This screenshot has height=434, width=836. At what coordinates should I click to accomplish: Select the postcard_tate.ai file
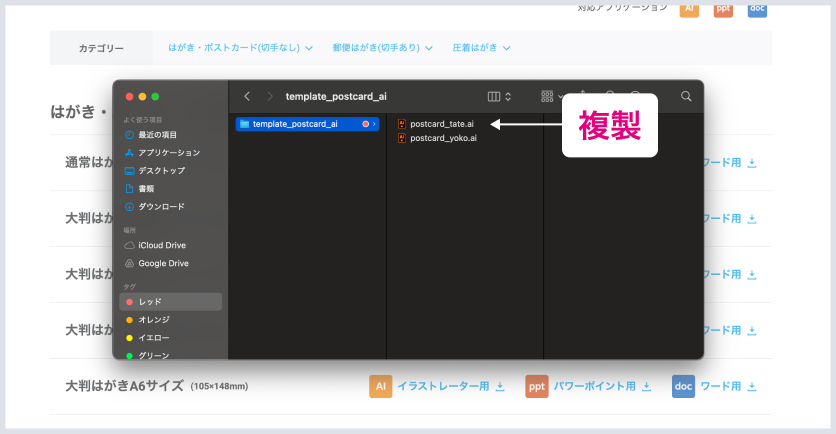tap(436, 124)
